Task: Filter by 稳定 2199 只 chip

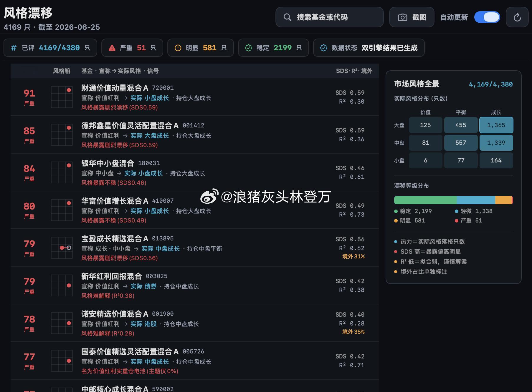Action: point(273,48)
